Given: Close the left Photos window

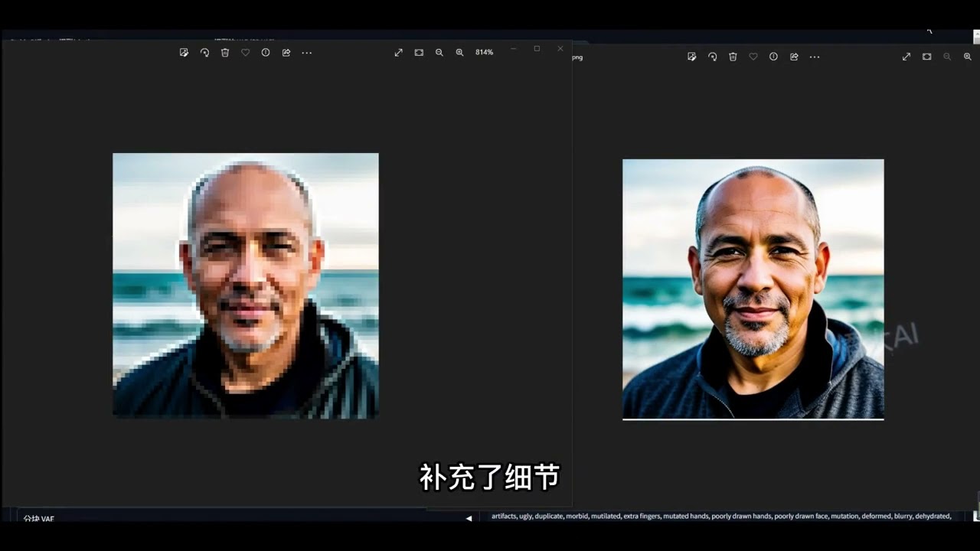Looking at the screenshot, I should pyautogui.click(x=560, y=48).
